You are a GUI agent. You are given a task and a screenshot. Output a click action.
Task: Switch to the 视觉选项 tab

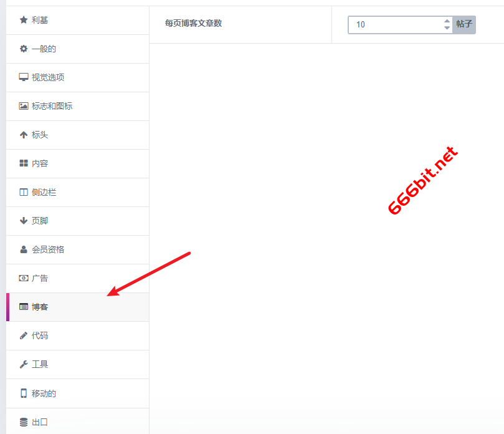coord(77,77)
